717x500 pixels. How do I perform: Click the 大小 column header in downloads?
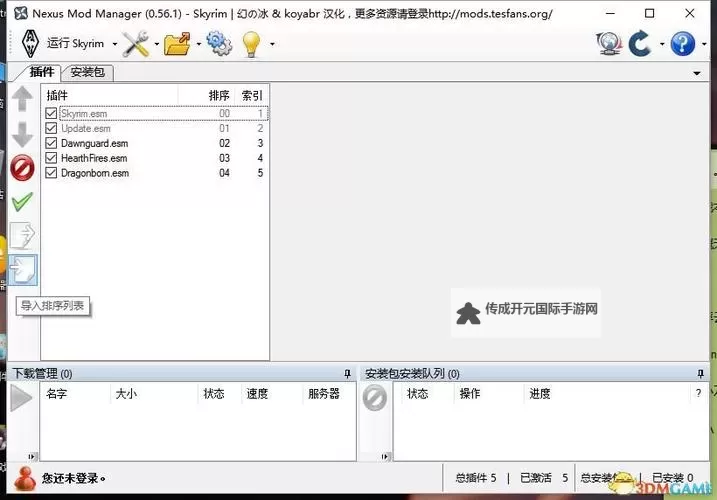point(154,394)
